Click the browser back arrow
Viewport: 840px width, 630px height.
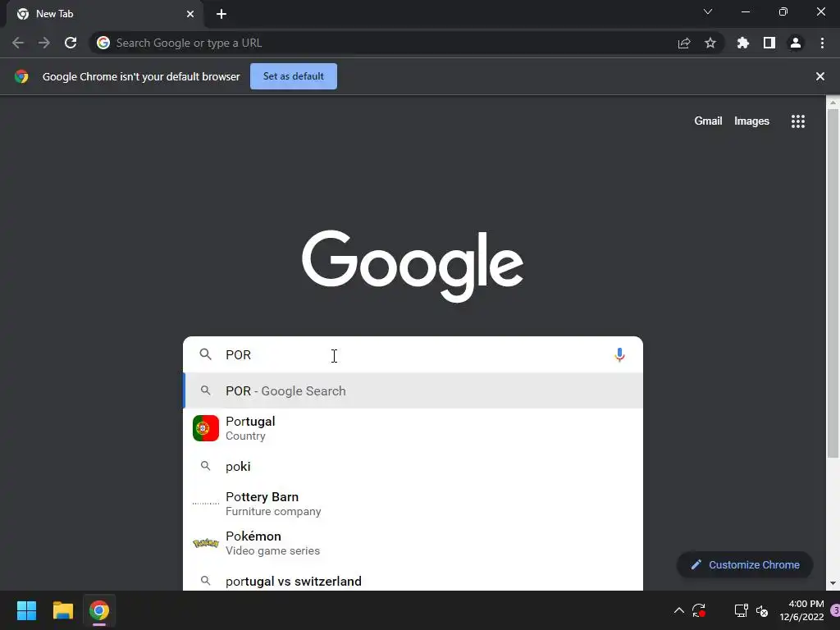tap(18, 43)
